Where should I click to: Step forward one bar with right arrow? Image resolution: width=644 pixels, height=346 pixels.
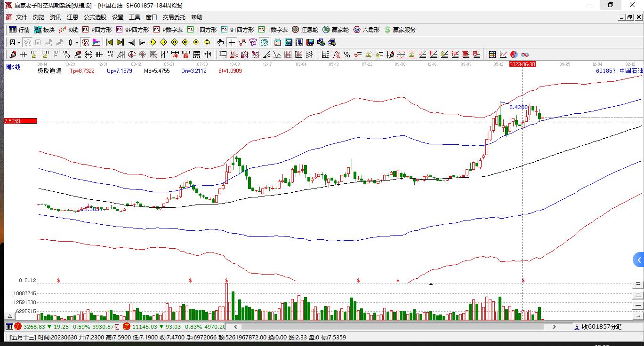pos(142,42)
